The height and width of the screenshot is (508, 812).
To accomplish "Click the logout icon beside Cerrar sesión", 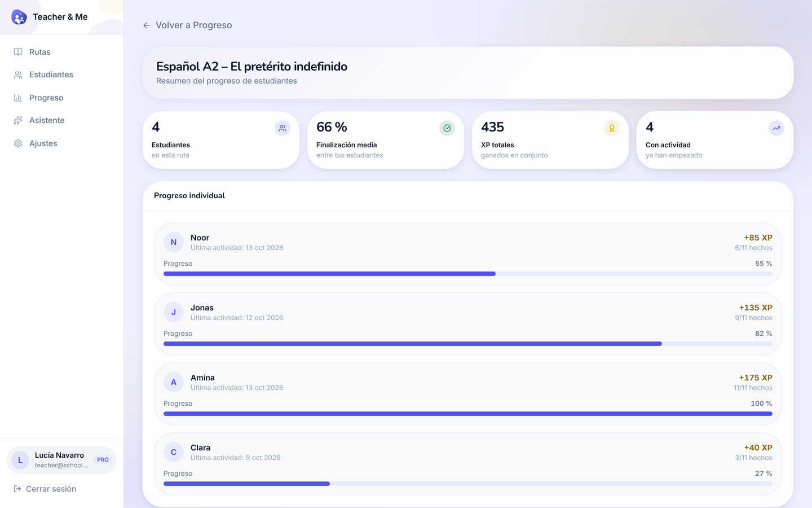I will pyautogui.click(x=17, y=489).
